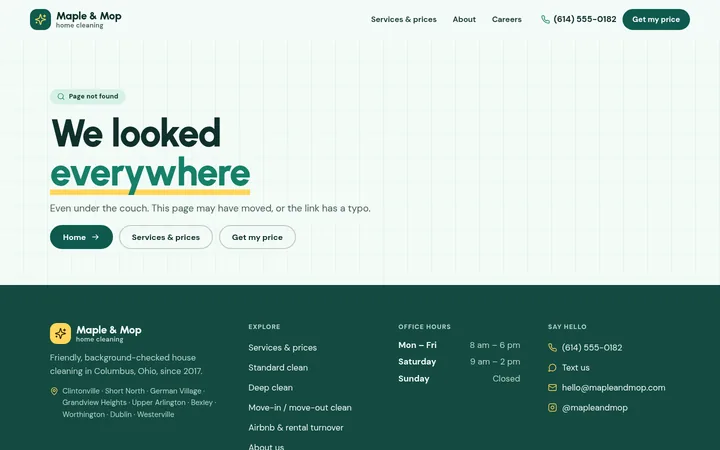Click the Text us link
Image resolution: width=720 pixels, height=450 pixels.
coord(575,368)
